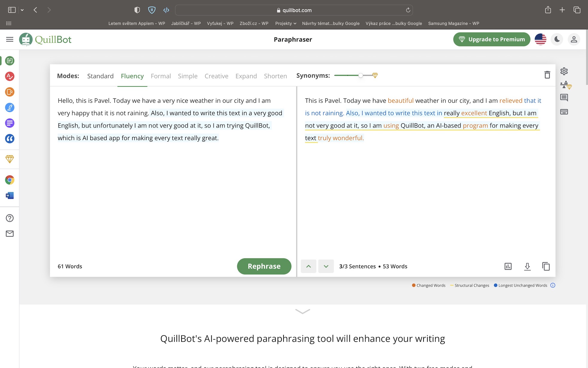The image size is (588, 368).
Task: Adjust the Synonyms slider handle
Action: coord(361,75)
